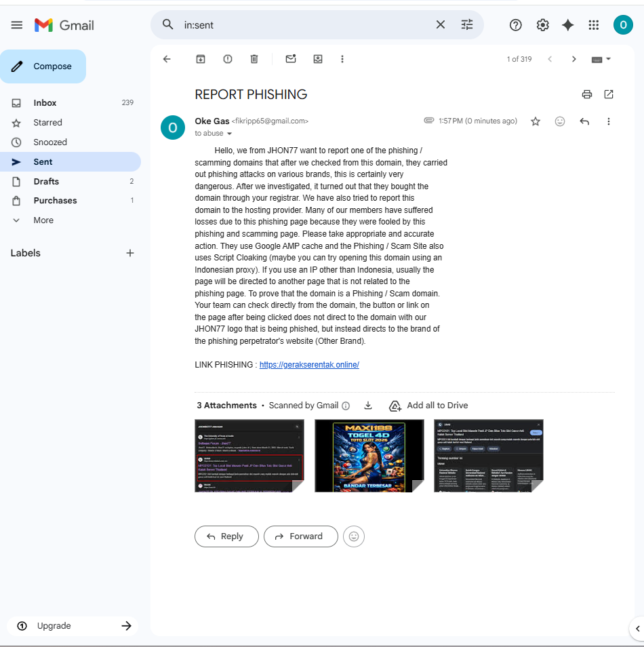Click the attachment paperclip indicator
This screenshot has height=647, width=644.
pos(428,121)
